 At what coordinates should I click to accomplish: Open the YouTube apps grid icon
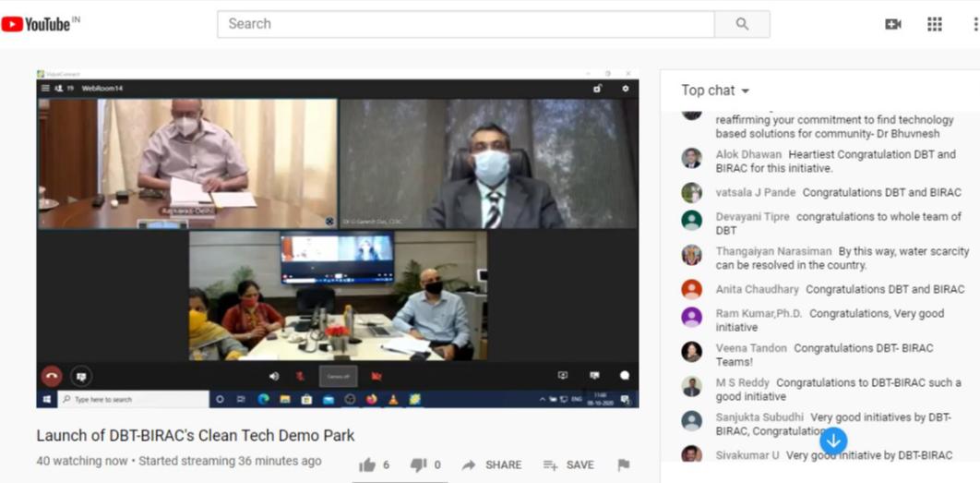935,24
